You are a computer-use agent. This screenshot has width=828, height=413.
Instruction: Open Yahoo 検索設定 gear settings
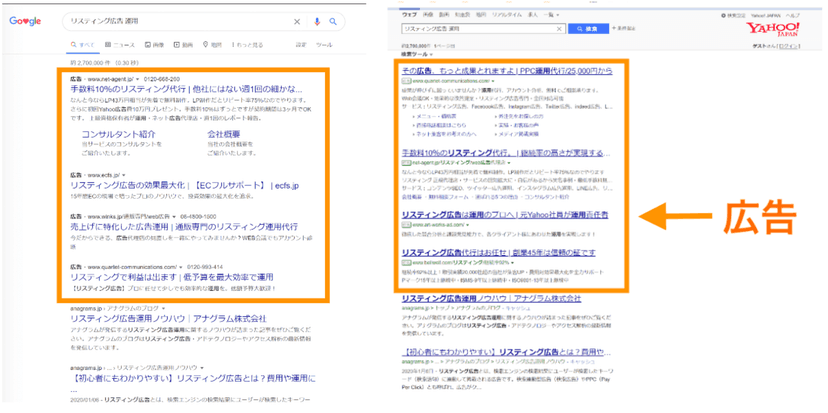point(731,16)
